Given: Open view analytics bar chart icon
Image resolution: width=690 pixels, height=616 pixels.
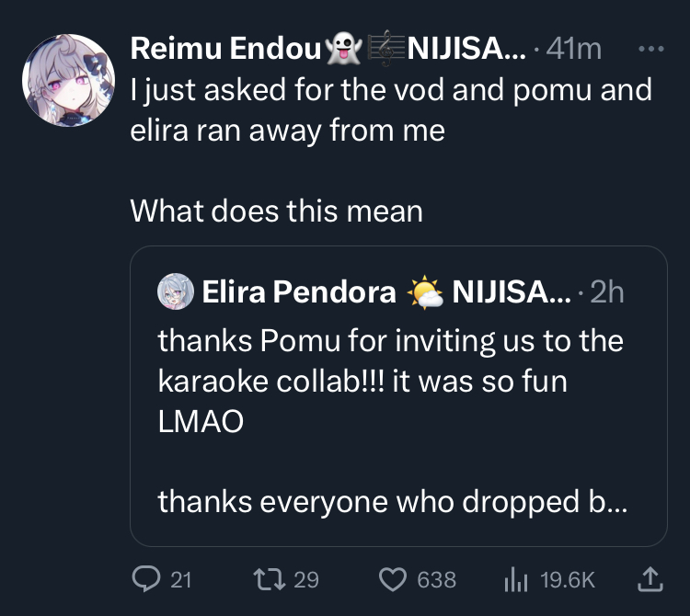Looking at the screenshot, I should pos(515,578).
